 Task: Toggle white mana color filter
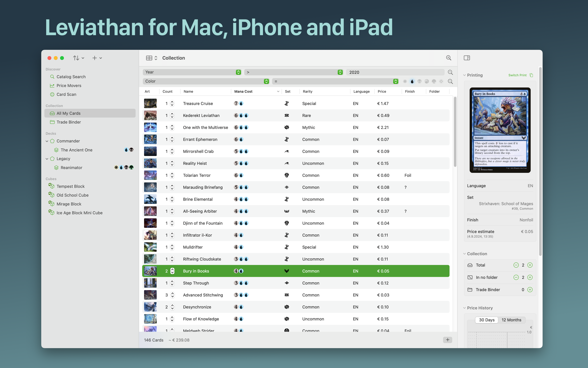pyautogui.click(x=405, y=81)
